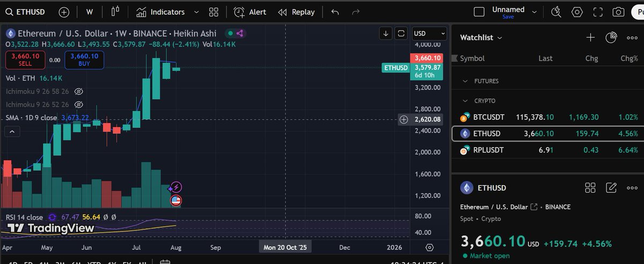Undo the last chart action
The width and height of the screenshot is (644, 264).
[335, 12]
